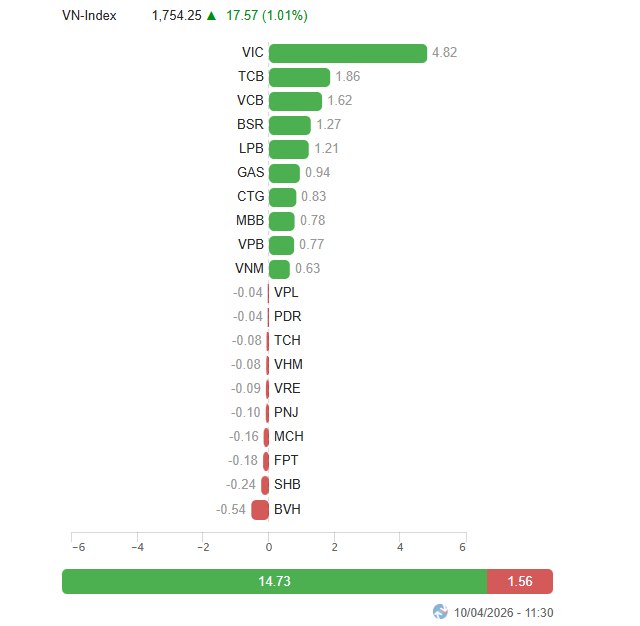Click the 17.57 (1.01%) change text
Screen dimensions: 640x626
tap(267, 16)
